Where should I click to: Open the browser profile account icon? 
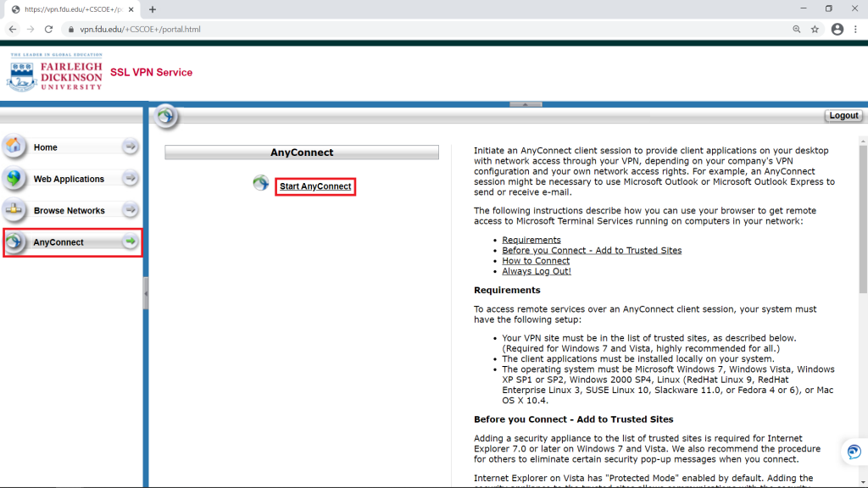837,30
